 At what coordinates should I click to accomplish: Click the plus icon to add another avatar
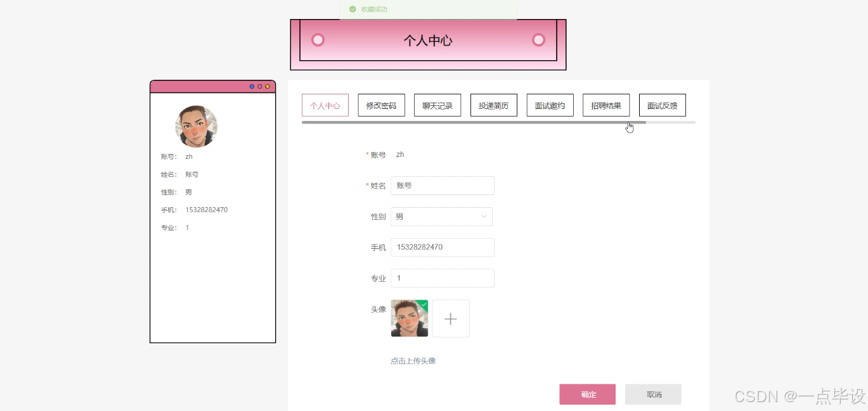click(450, 319)
